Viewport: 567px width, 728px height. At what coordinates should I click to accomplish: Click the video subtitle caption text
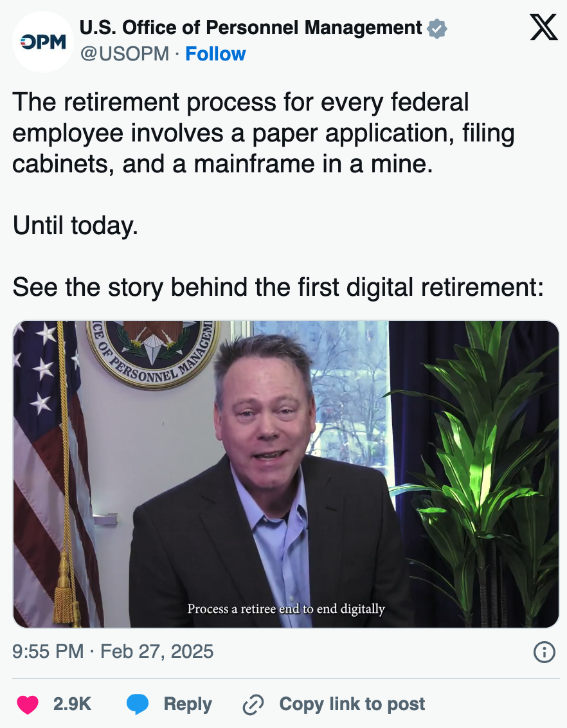(286, 608)
